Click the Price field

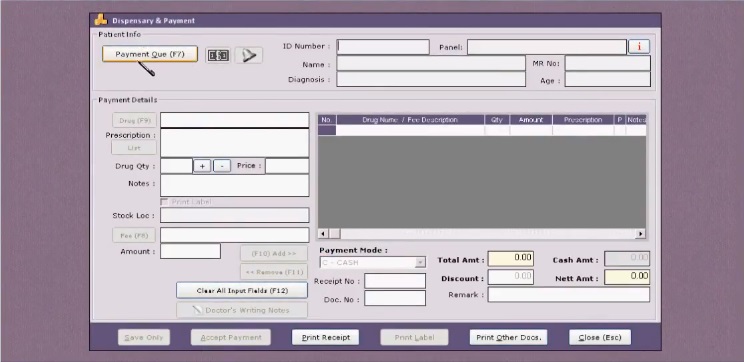point(287,166)
